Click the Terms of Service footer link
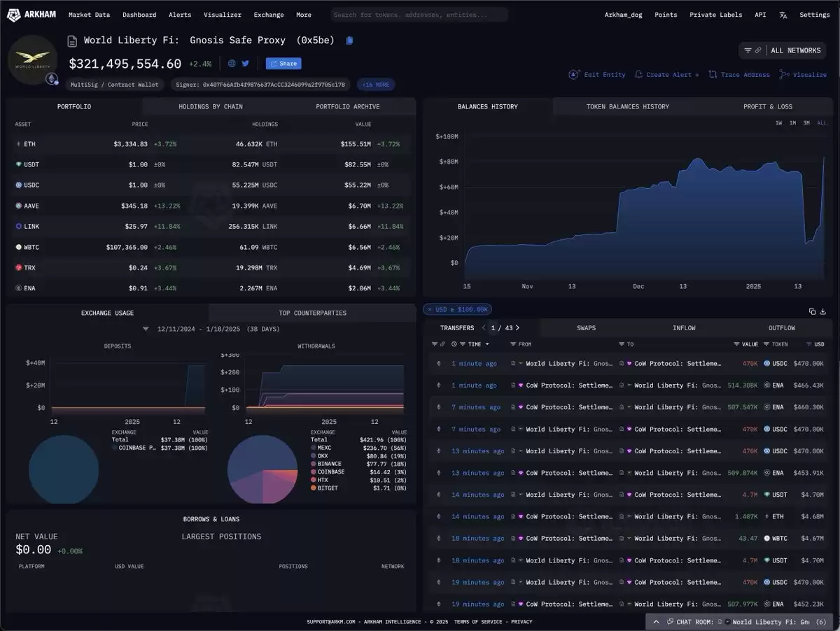Image resolution: width=840 pixels, height=631 pixels. tap(478, 622)
